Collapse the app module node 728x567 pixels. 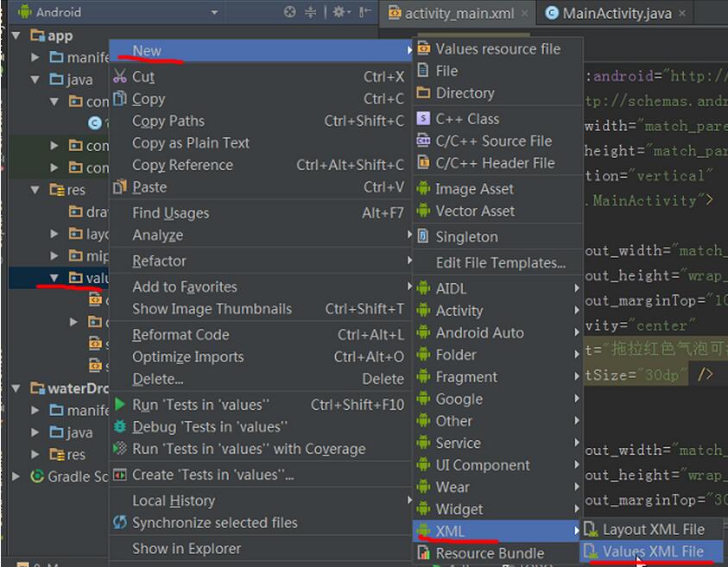coord(16,35)
